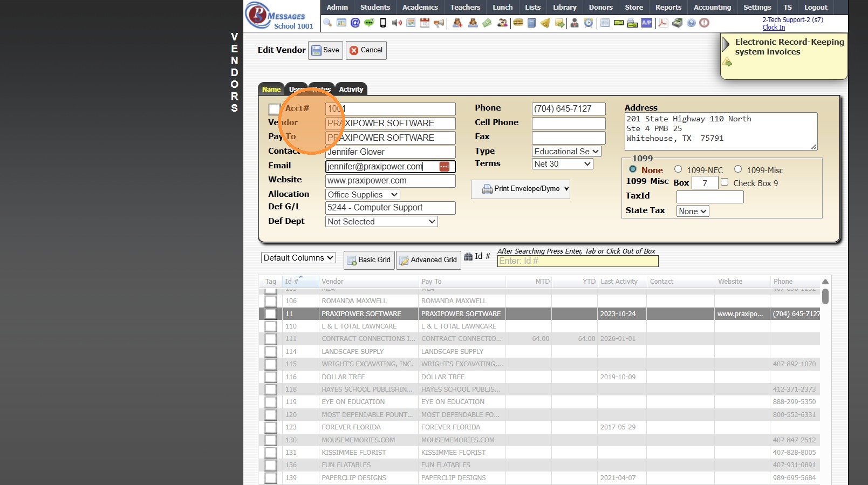This screenshot has width=868, height=485.
Task: Click the Enter Id # search field
Action: pos(577,261)
